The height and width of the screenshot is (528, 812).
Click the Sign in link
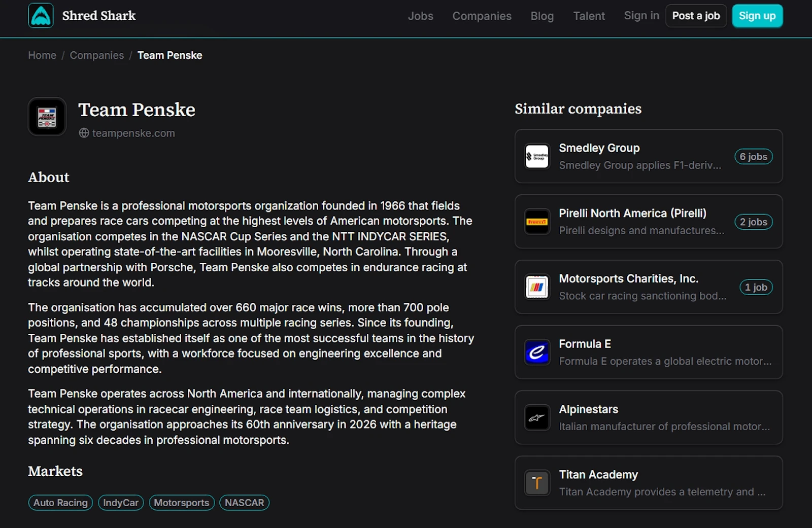(x=641, y=16)
